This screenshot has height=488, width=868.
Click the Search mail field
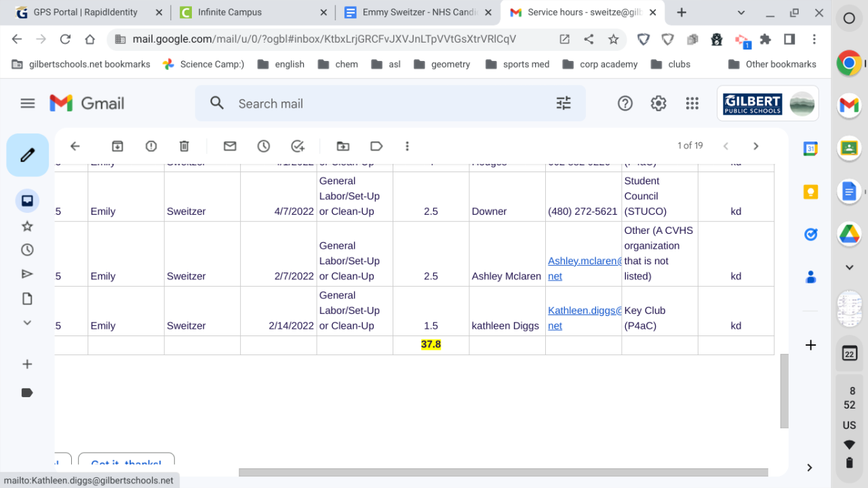click(x=391, y=104)
